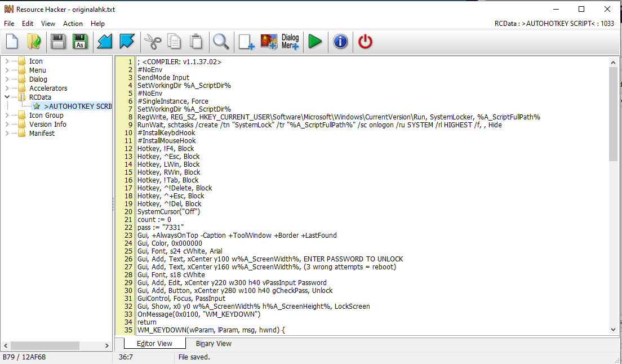Click the line SystemCursor("Off") in editor
The image size is (622, 364).
tap(168, 212)
